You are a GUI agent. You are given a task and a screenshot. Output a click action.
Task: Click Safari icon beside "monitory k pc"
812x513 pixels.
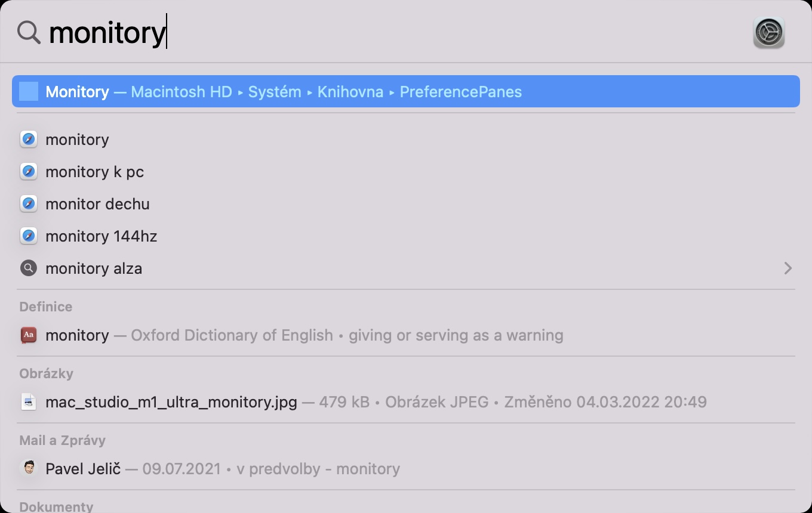[29, 172]
